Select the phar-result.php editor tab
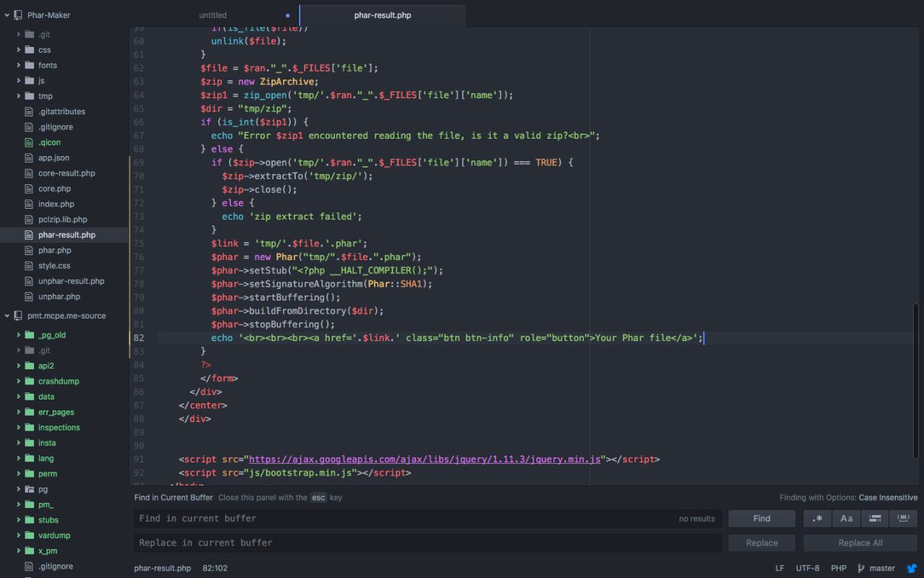This screenshot has height=578, width=924. coord(383,15)
